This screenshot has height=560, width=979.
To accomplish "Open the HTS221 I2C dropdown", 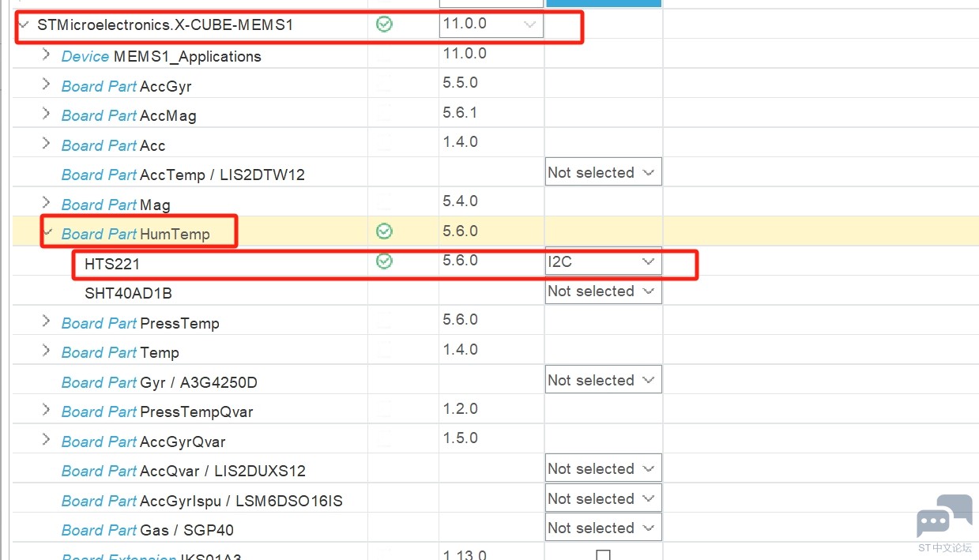I will pos(603,261).
